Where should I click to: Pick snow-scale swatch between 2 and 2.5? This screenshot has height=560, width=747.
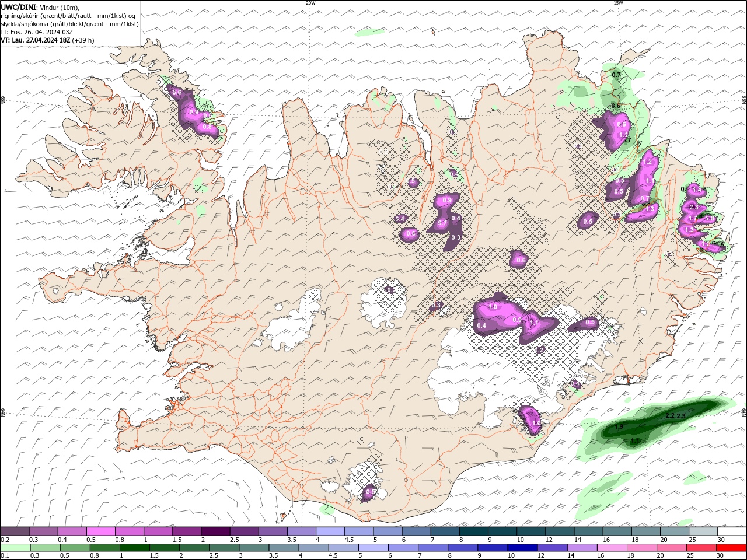coord(215,531)
